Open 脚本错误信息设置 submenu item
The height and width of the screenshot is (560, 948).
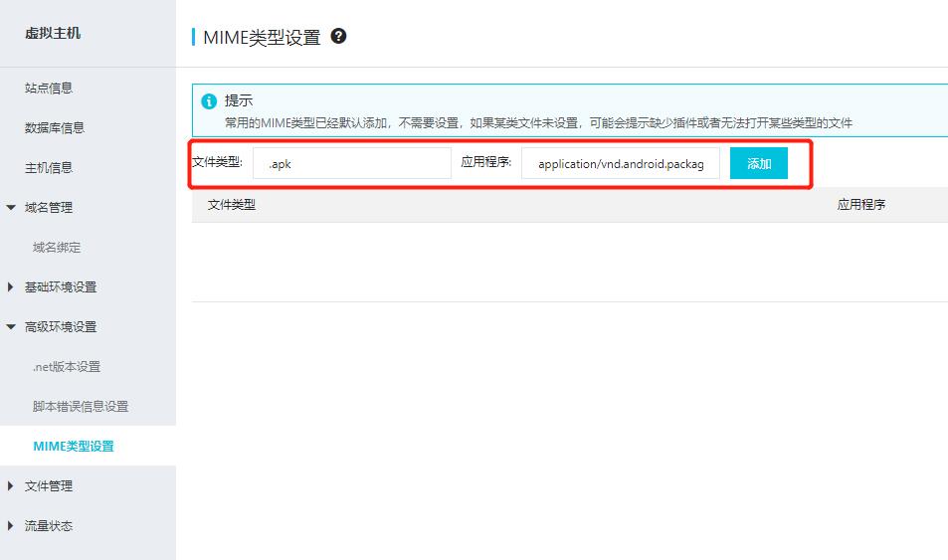coord(81,407)
